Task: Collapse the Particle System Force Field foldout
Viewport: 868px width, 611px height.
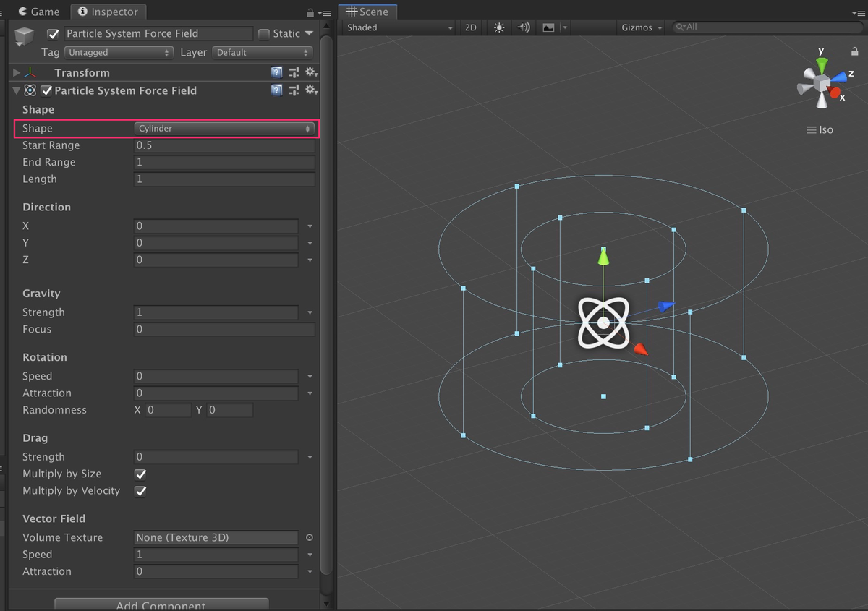Action: 17,90
